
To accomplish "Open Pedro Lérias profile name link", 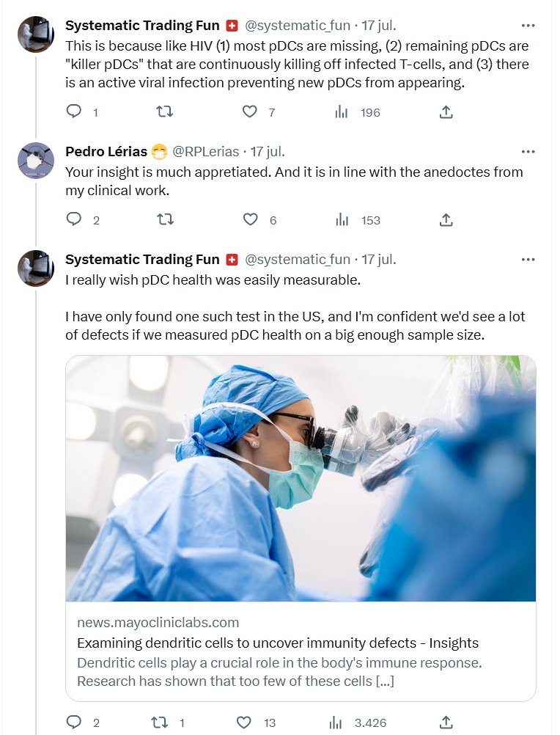I will (106, 152).
